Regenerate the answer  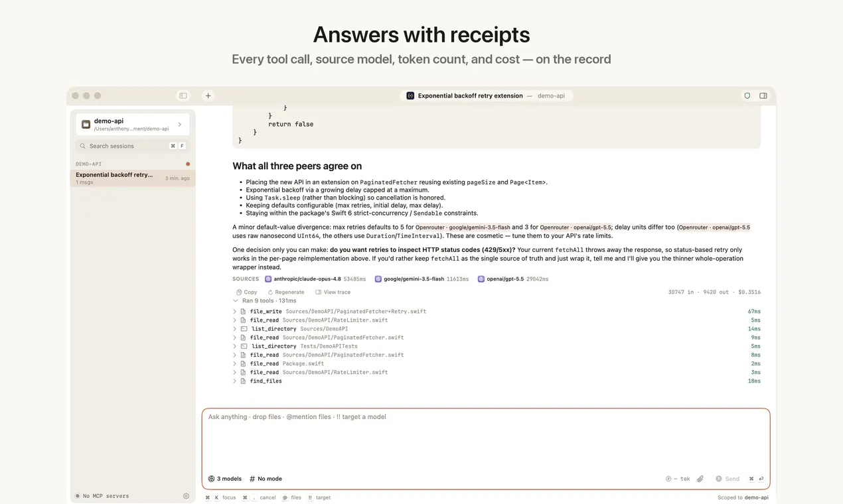(x=285, y=292)
